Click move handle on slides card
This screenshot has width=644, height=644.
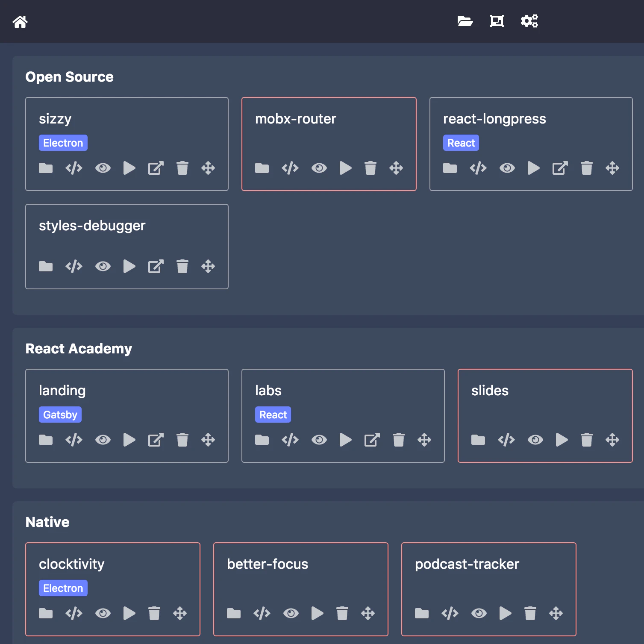tap(612, 440)
